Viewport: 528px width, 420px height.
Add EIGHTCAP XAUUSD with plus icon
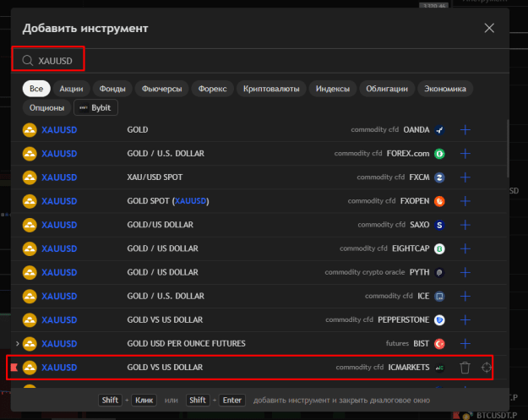pyautogui.click(x=465, y=248)
